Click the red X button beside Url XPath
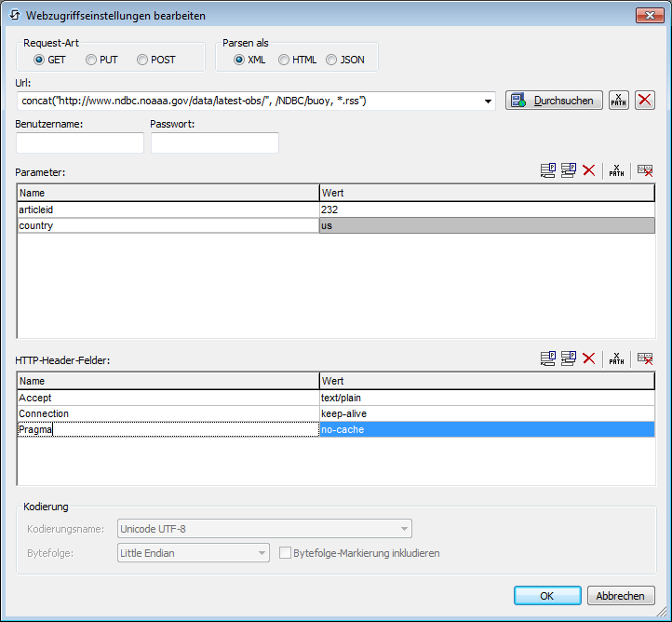Image resolution: width=672 pixels, height=622 pixels. [x=644, y=101]
